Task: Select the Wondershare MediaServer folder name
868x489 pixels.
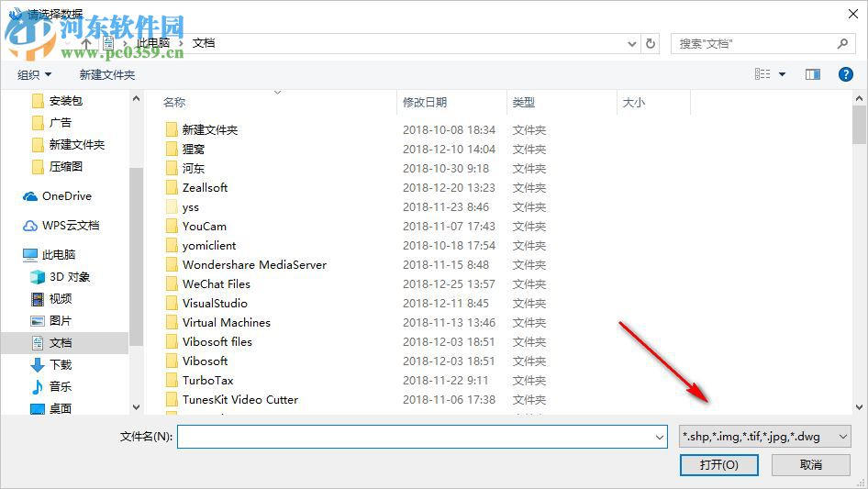Action: [255, 265]
